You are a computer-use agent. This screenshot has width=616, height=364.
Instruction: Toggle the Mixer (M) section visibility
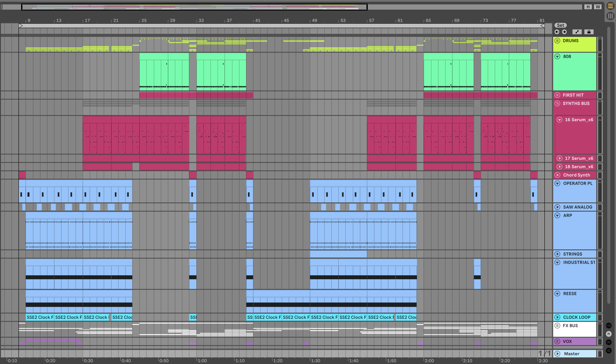[x=609, y=342]
